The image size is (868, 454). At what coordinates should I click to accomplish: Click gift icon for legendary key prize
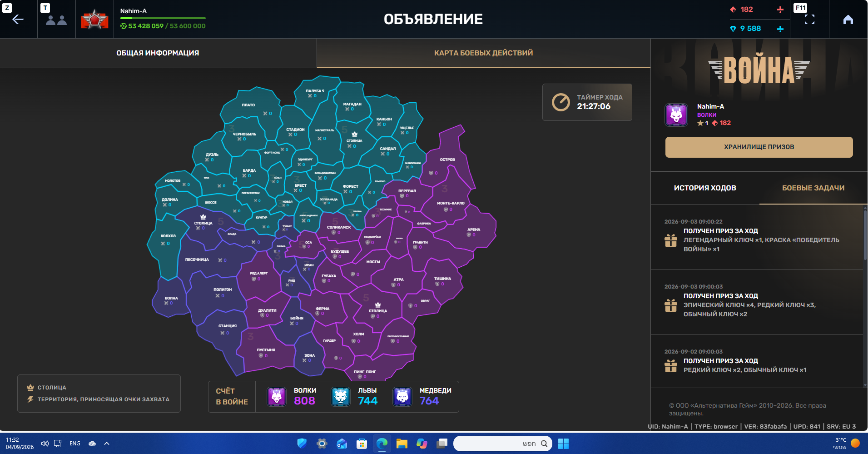tap(671, 240)
